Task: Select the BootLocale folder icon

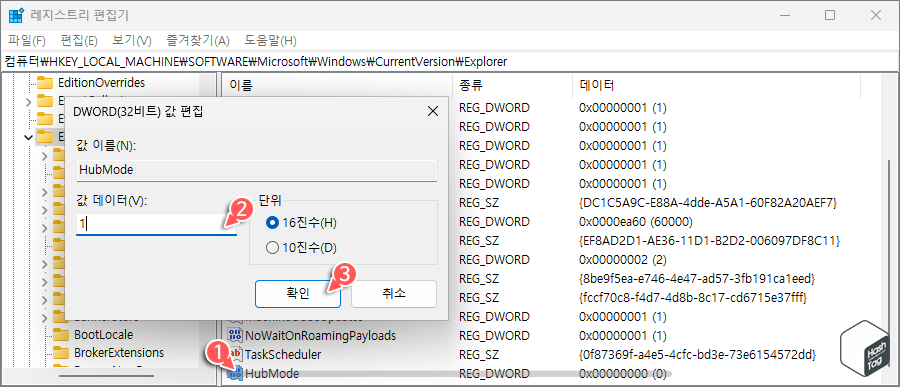Action: [x=61, y=334]
